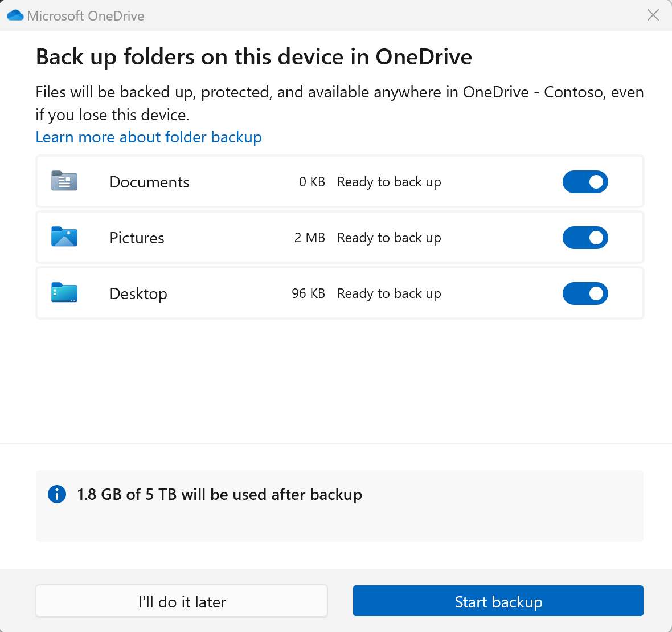Select the Pictures folder row

pos(228,237)
